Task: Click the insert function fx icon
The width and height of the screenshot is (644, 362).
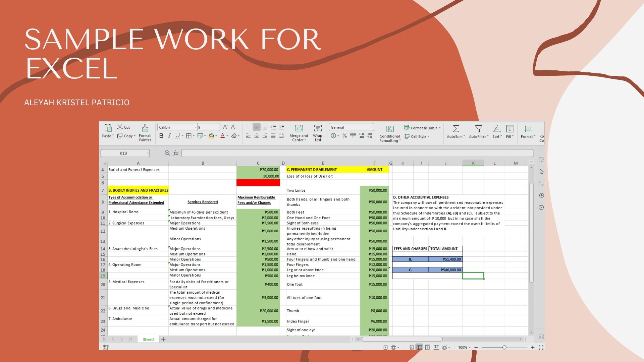Action: point(176,153)
